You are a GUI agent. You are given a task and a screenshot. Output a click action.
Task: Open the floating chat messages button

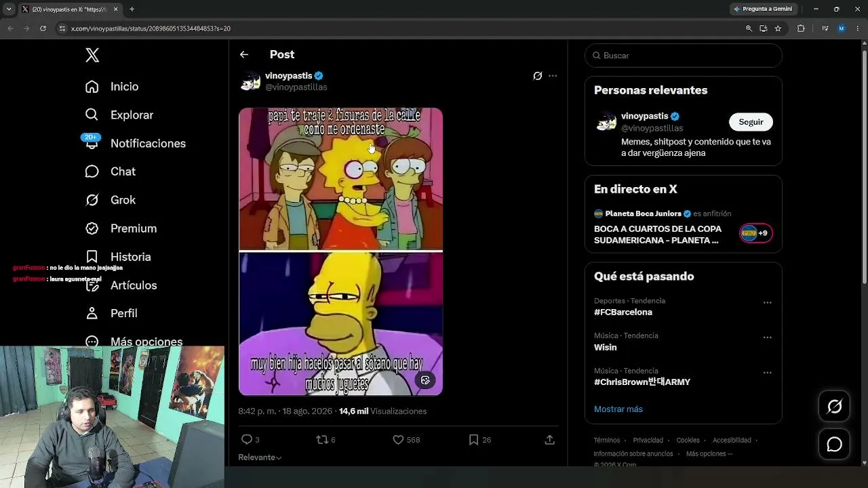pos(834,445)
